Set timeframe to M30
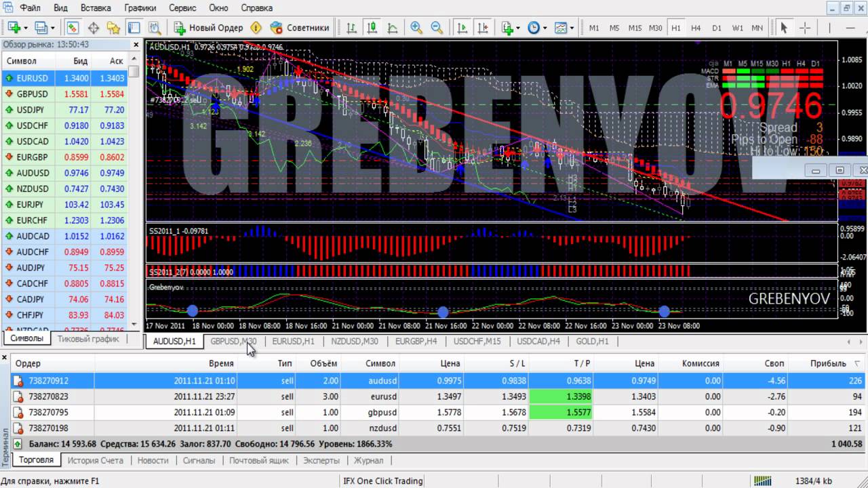The image size is (868, 488). click(655, 28)
